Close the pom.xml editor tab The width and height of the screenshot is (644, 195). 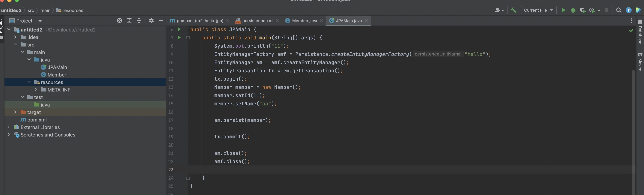tap(228, 21)
